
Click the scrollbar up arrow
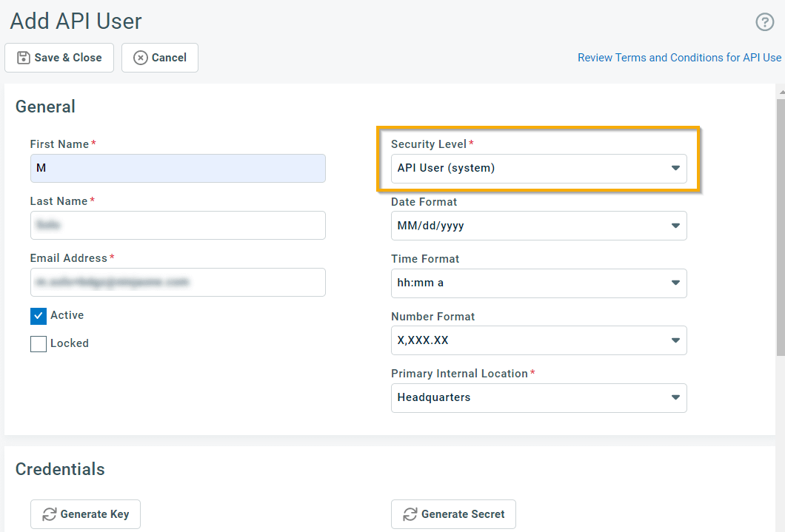[781, 92]
